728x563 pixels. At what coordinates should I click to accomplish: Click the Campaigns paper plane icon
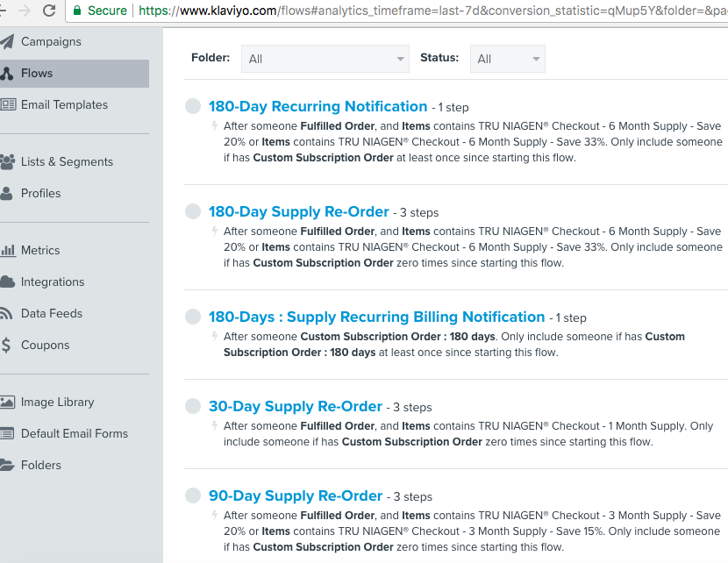pyautogui.click(x=7, y=42)
